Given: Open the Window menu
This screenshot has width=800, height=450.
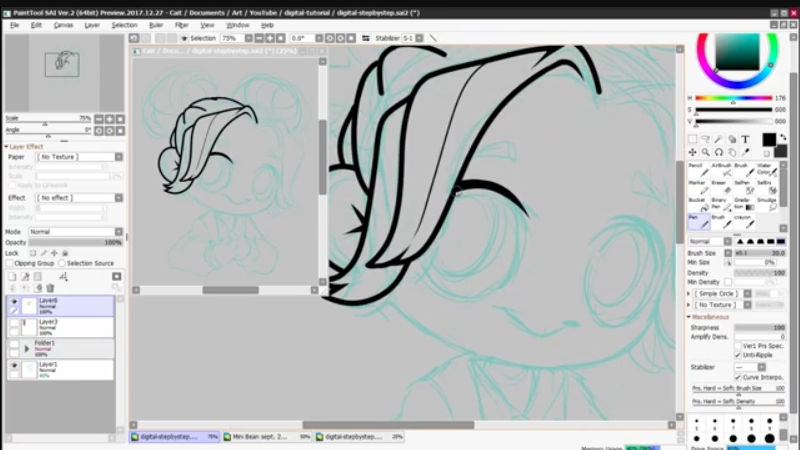Looking at the screenshot, I should click(x=237, y=25).
